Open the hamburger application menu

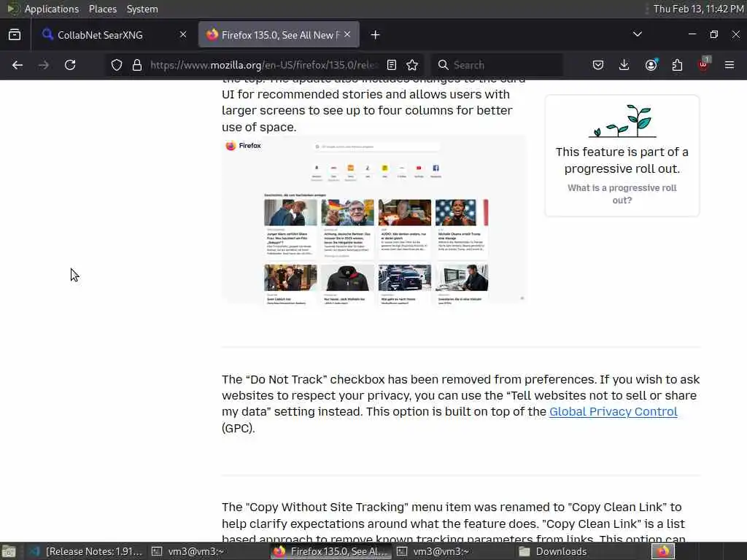pyautogui.click(x=729, y=65)
